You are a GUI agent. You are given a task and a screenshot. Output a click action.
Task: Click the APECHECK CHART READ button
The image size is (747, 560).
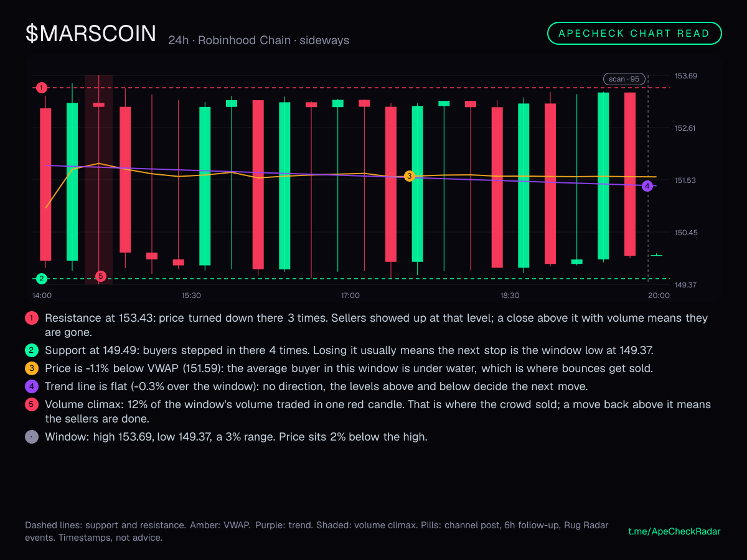pyautogui.click(x=634, y=34)
